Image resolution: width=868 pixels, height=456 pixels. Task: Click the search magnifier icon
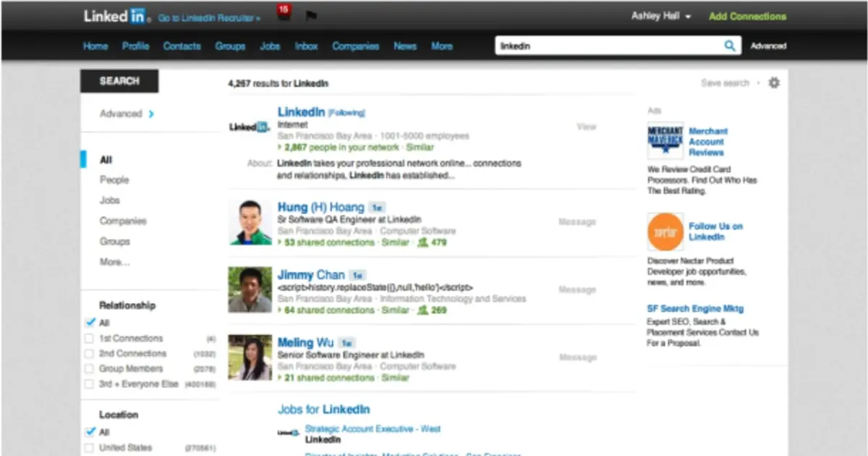(x=730, y=46)
